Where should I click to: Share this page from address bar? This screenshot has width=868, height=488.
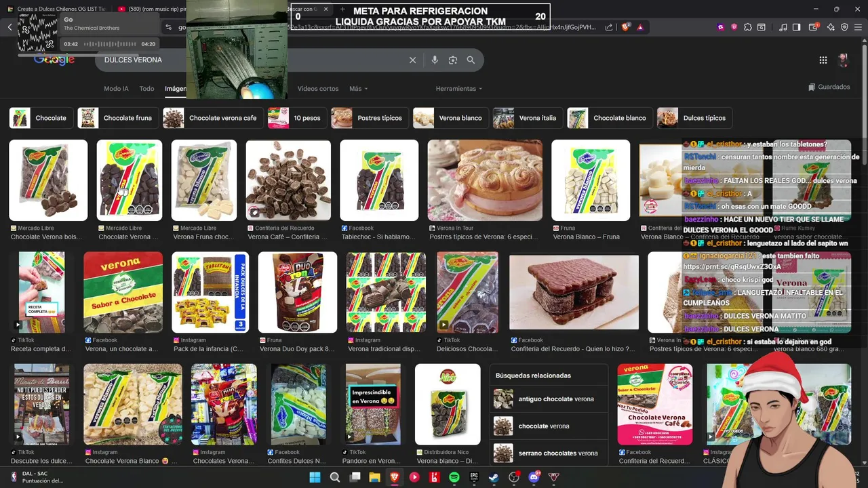609,27
